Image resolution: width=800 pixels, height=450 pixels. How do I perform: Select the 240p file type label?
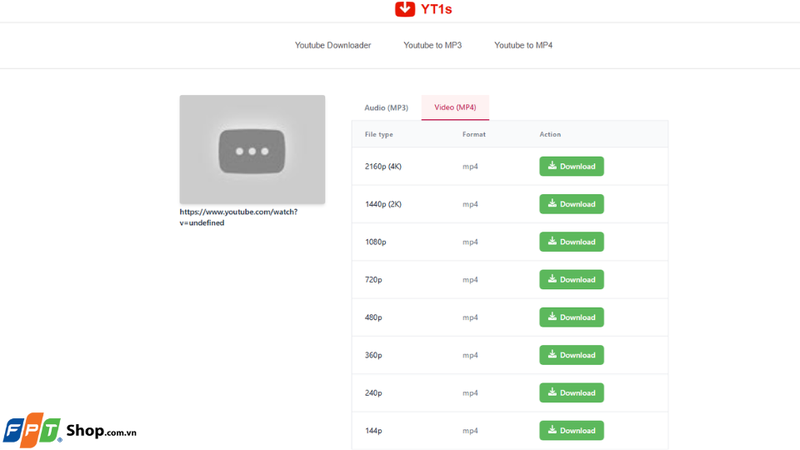373,393
